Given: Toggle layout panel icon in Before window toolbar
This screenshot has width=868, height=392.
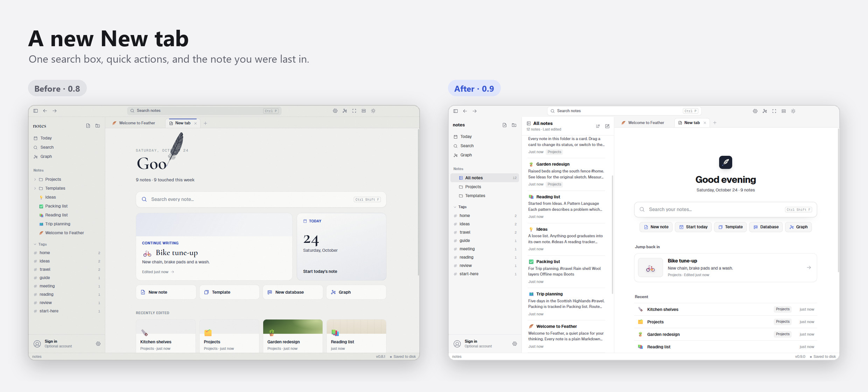Looking at the screenshot, I should pyautogui.click(x=364, y=111).
